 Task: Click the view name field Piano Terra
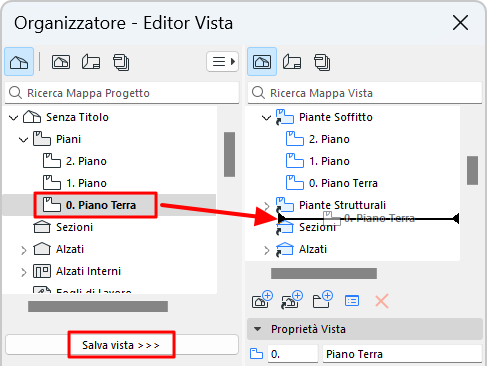coord(402,354)
